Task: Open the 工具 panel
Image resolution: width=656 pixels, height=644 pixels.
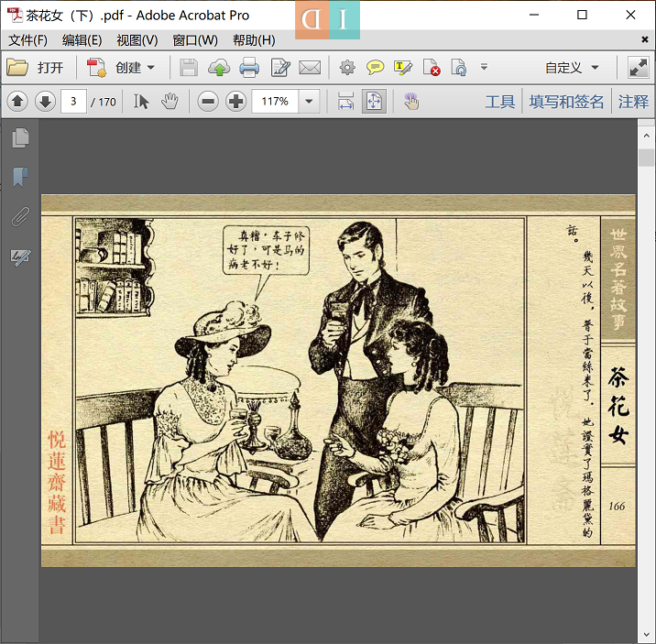Action: coord(500,102)
